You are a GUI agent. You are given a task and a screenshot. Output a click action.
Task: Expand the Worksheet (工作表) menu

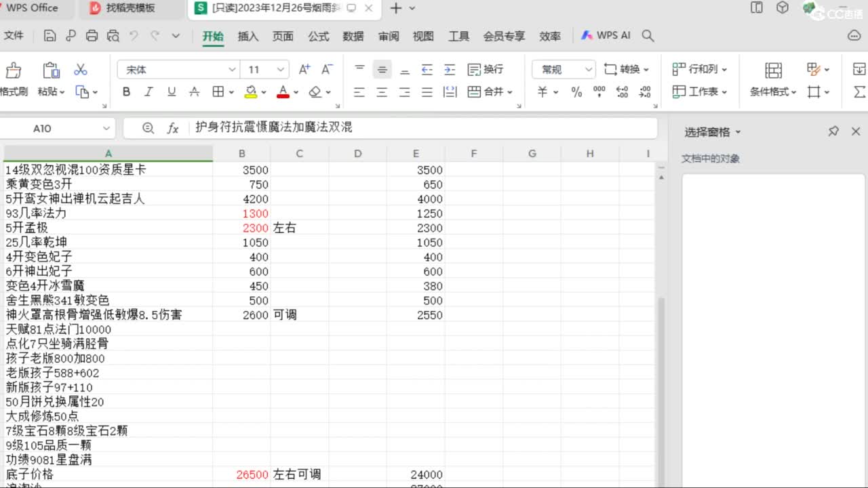pos(699,91)
